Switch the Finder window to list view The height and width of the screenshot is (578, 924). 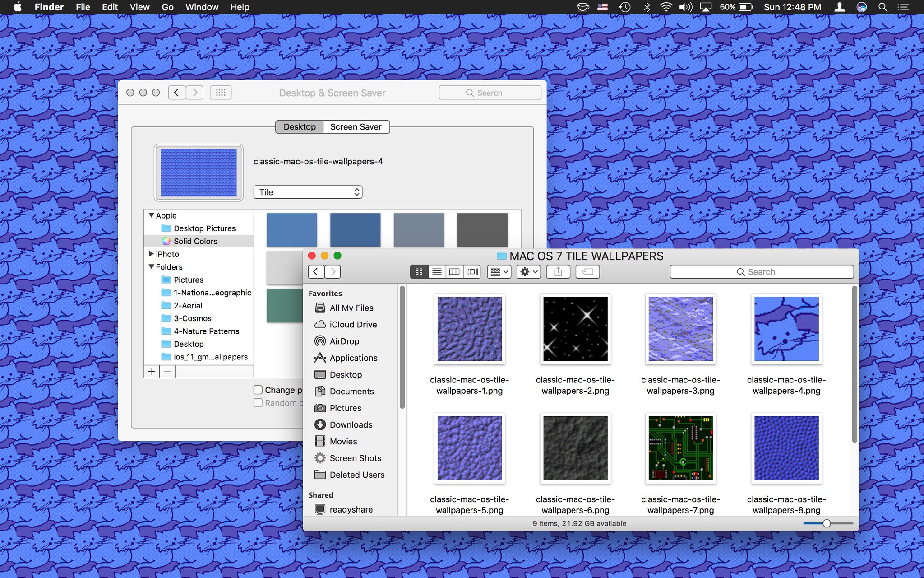(436, 271)
